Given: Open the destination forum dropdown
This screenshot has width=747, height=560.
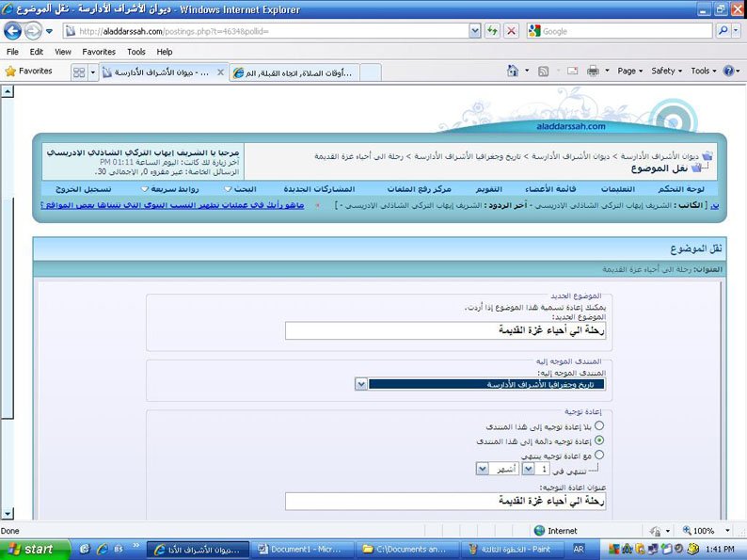Looking at the screenshot, I should point(361,384).
